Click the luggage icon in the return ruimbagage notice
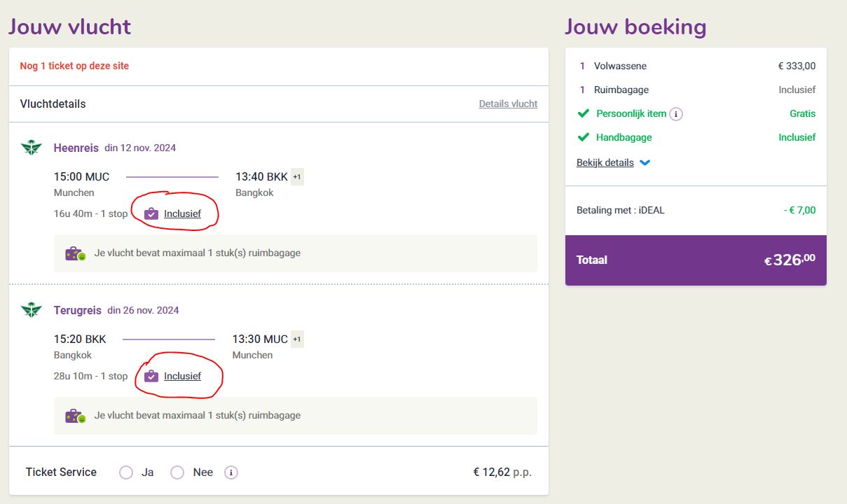The image size is (847, 504). tap(75, 416)
